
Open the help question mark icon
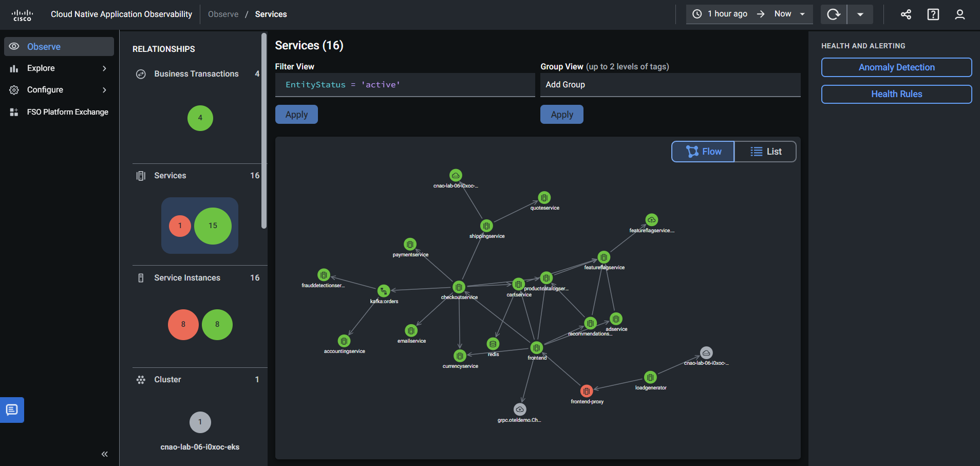tap(933, 14)
